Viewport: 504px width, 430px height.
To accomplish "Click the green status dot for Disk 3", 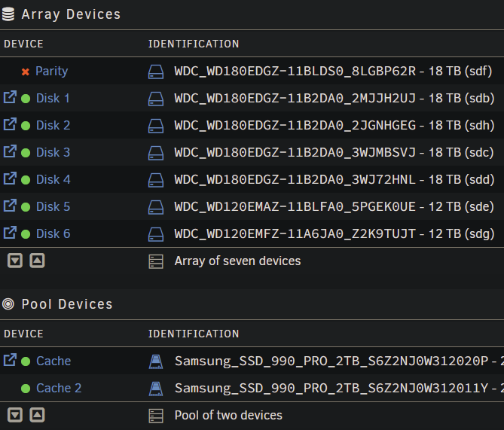I will [26, 153].
